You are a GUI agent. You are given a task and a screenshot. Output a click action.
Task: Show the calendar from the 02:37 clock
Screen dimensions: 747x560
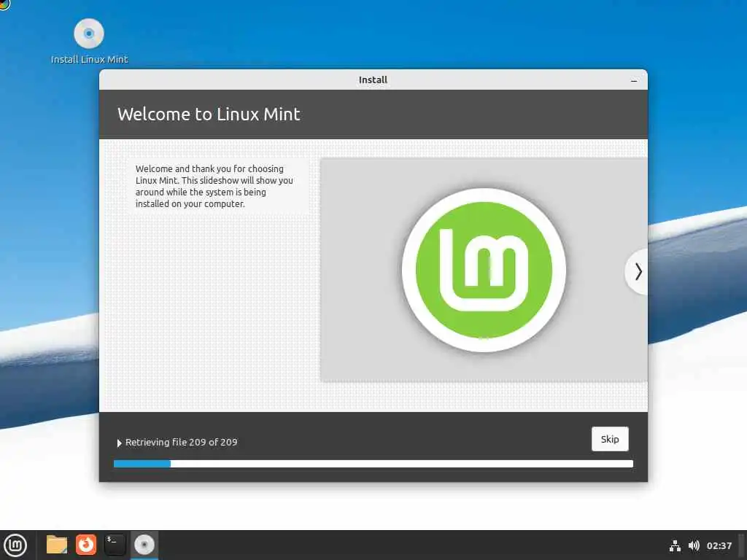coord(719,545)
